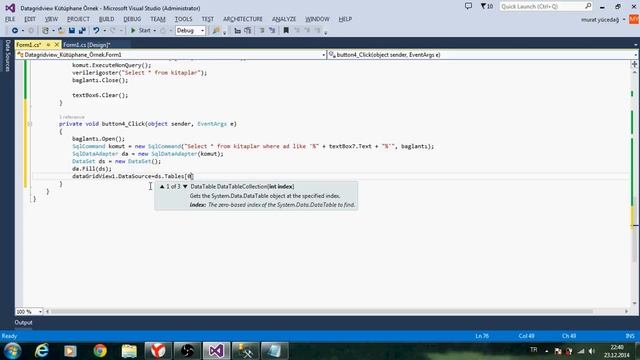Click the notifications flag icon
Image resolution: width=640 pixels, height=360 pixels.
pos(487,7)
